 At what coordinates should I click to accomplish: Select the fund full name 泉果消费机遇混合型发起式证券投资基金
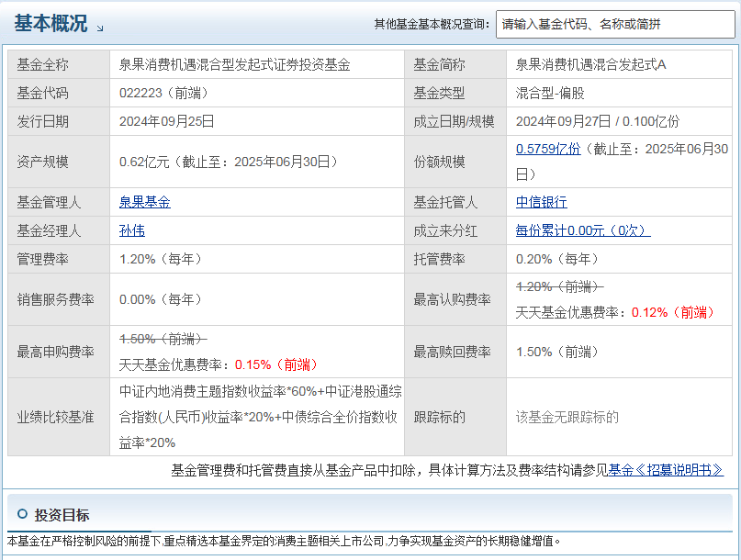pos(234,65)
